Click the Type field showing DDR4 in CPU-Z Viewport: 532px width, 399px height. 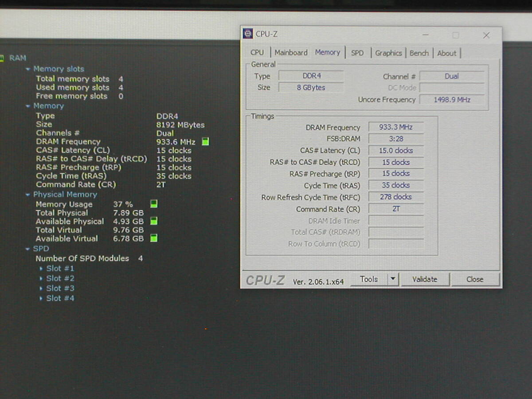point(311,76)
